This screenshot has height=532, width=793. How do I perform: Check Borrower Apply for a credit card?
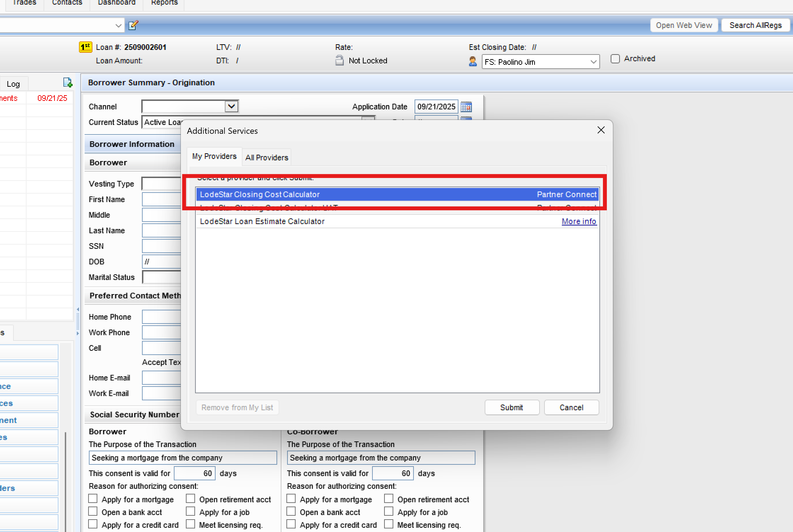93,524
